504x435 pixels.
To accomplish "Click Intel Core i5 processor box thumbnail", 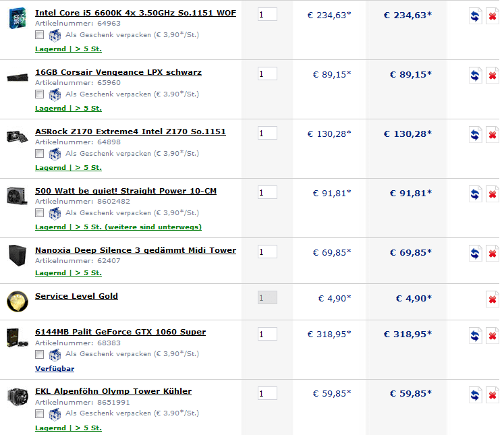I will [18, 18].
